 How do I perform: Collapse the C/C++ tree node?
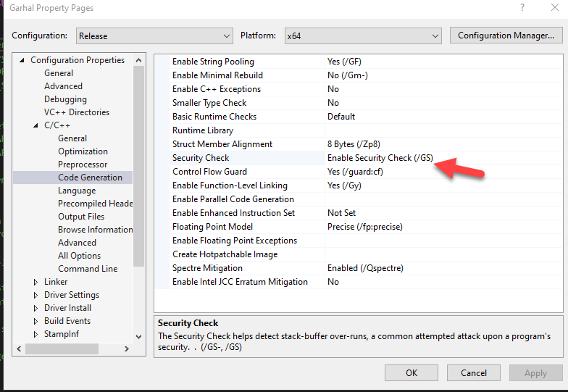(x=35, y=125)
